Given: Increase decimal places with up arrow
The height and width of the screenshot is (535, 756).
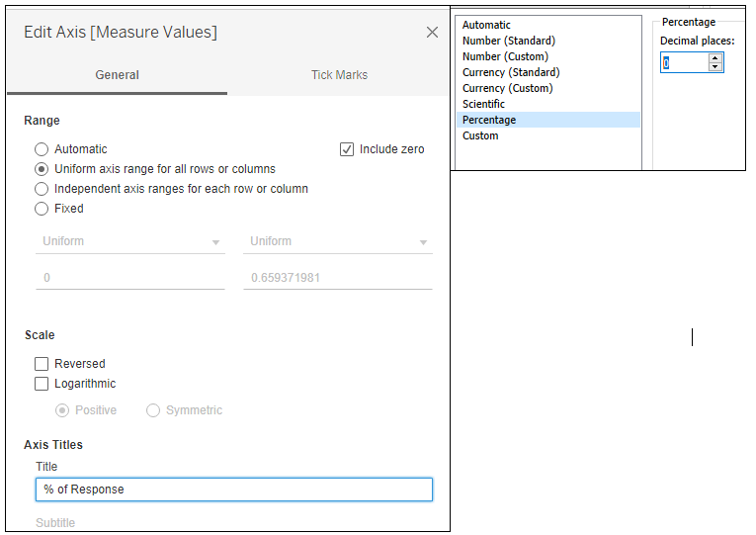Looking at the screenshot, I should point(715,58).
